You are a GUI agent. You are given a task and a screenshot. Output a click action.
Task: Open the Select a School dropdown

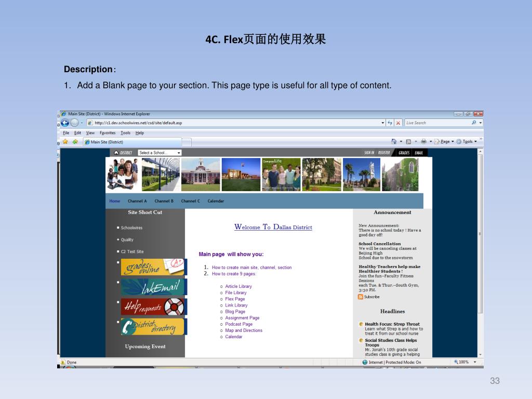(x=159, y=153)
